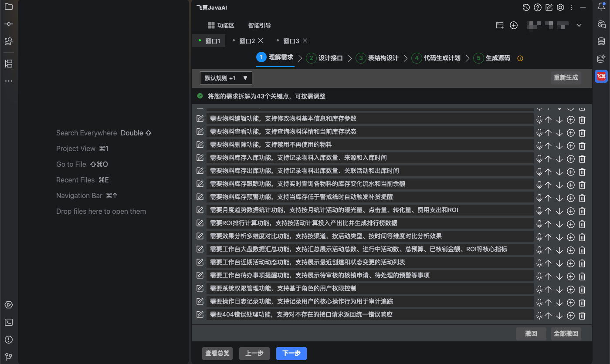The image size is (610, 364).
Task: Open the Problems tool window
Action: coord(8,340)
